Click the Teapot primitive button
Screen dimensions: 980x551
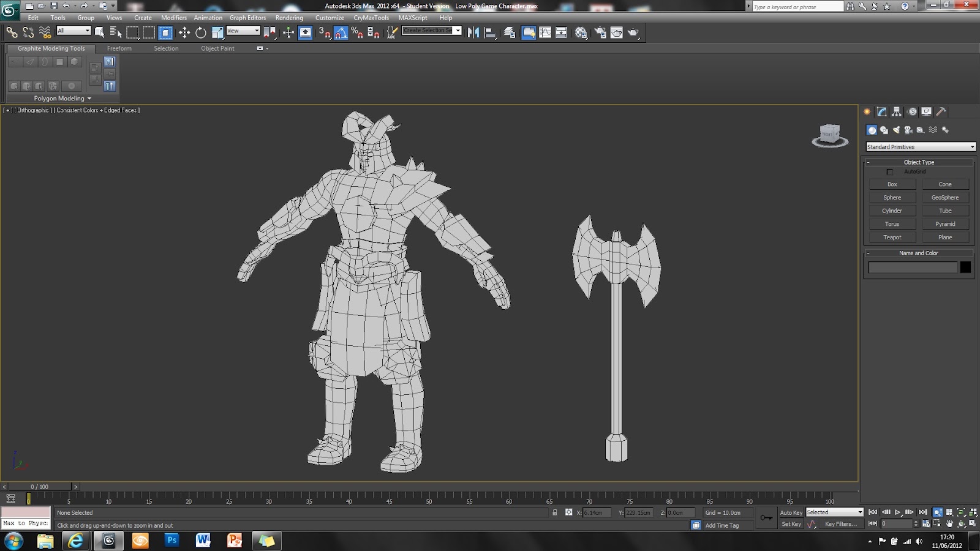pyautogui.click(x=892, y=238)
